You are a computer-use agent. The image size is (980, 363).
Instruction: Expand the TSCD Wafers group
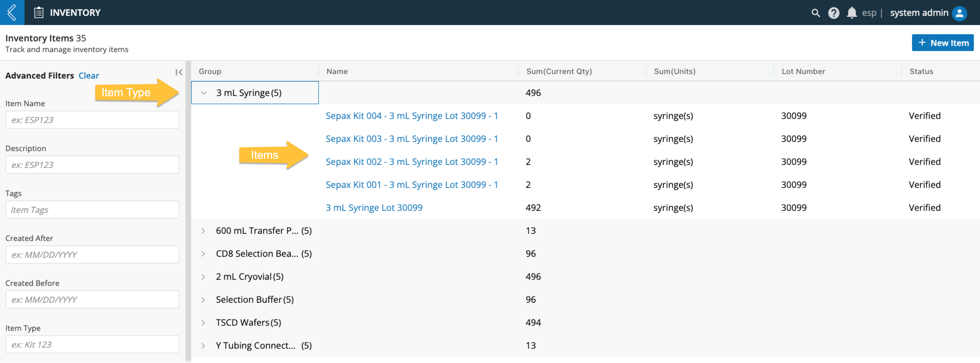click(203, 323)
